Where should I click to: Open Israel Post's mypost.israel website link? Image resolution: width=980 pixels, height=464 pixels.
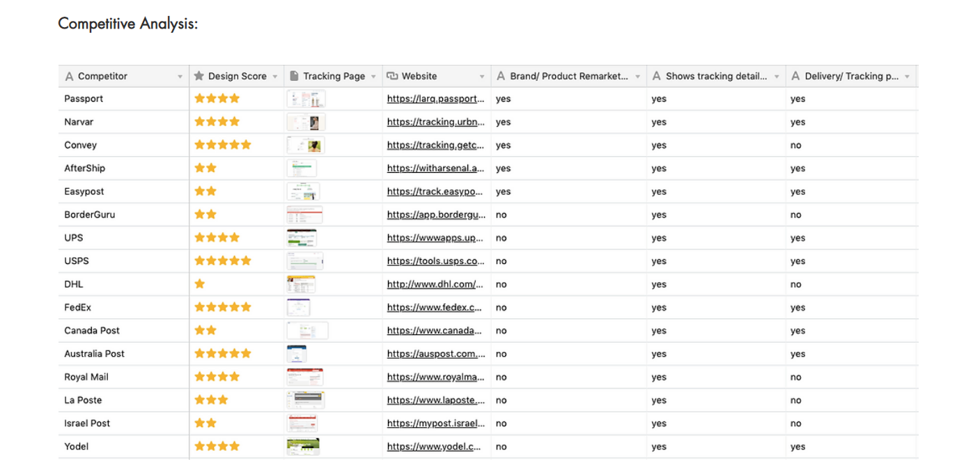coord(436,423)
